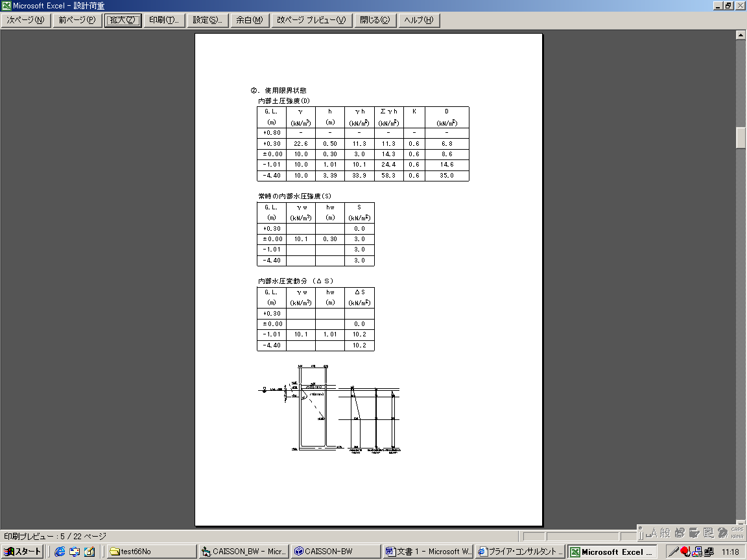
Task: Open ヘルプ (Help) button
Action: pos(418,20)
